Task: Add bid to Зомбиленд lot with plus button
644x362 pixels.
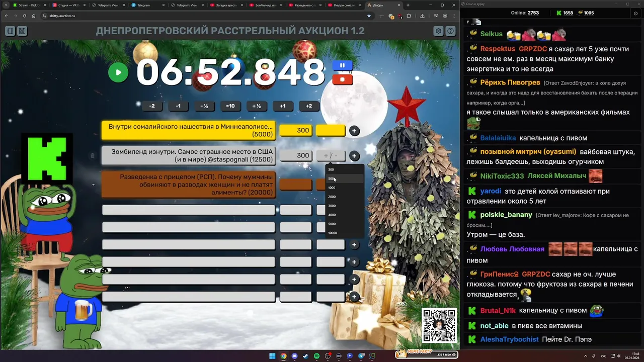Action: (x=354, y=156)
